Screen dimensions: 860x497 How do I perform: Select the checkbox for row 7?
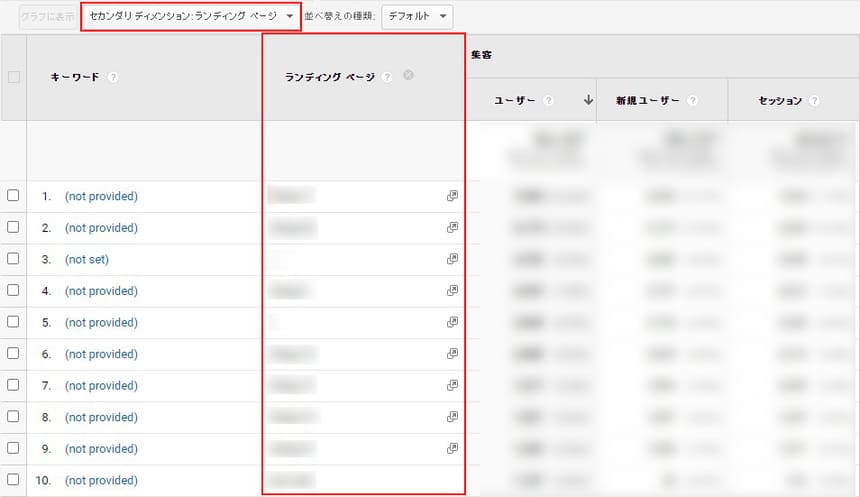click(14, 385)
